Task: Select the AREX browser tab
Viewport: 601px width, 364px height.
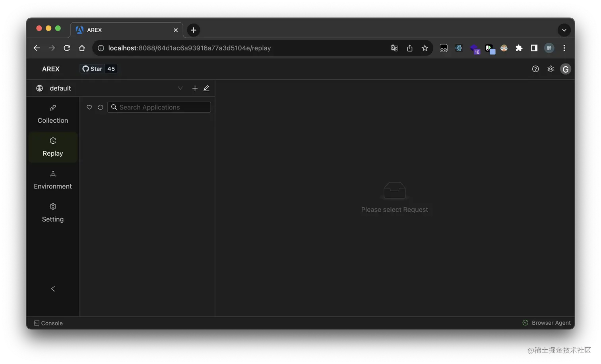Action: click(x=126, y=30)
